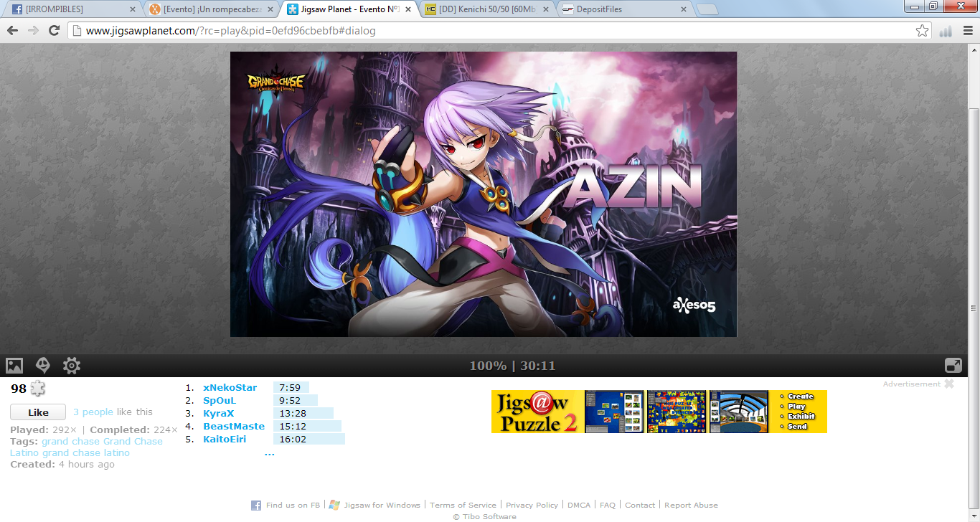Expand more leaderboard scores with the ellipsis

point(269,453)
